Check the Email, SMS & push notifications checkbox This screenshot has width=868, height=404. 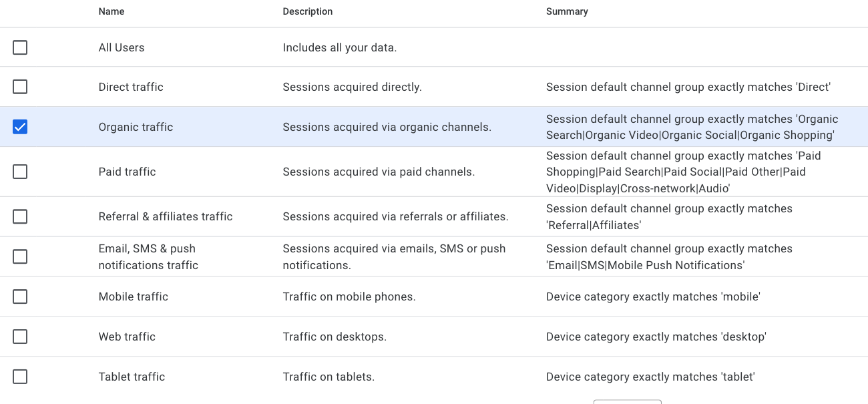click(x=20, y=256)
